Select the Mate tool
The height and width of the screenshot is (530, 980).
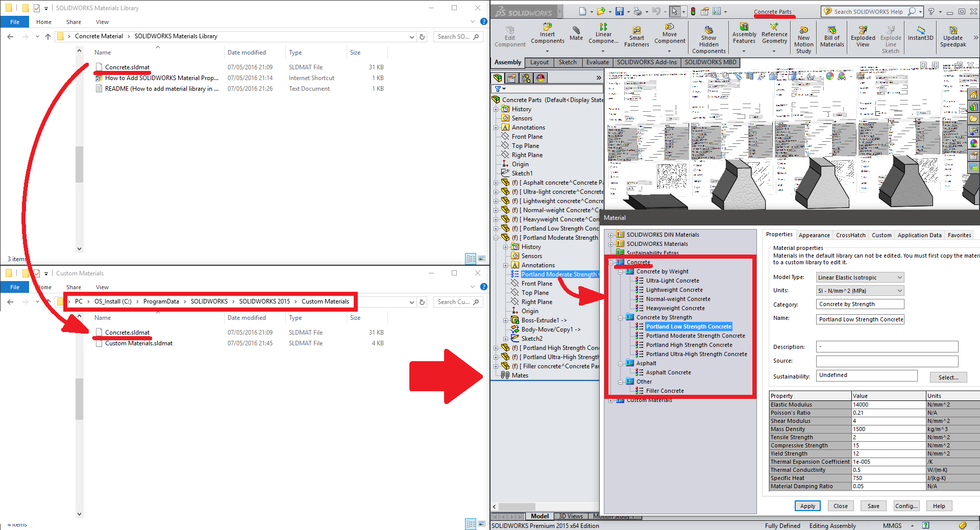click(576, 34)
